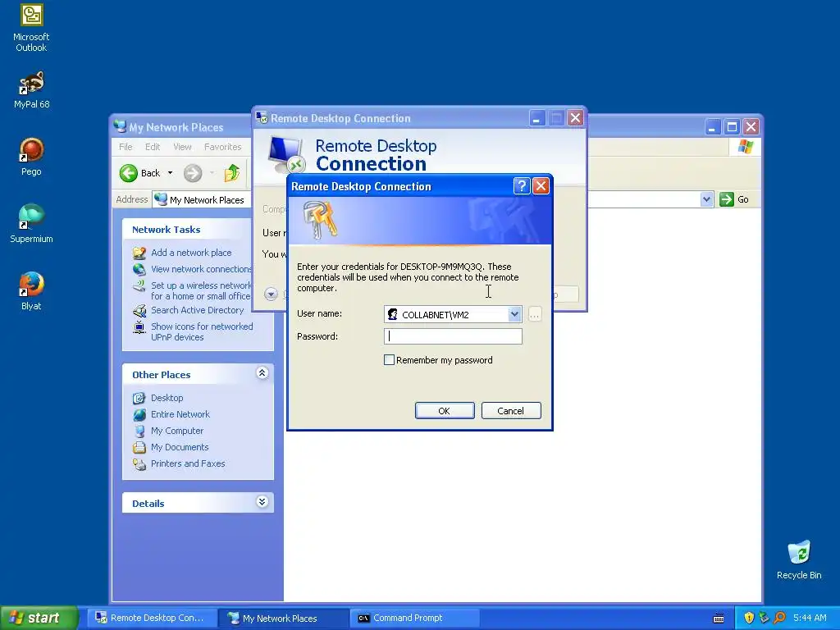Image resolution: width=840 pixels, height=630 pixels.
Task: Open Pego desktop shortcut
Action: coord(31,157)
